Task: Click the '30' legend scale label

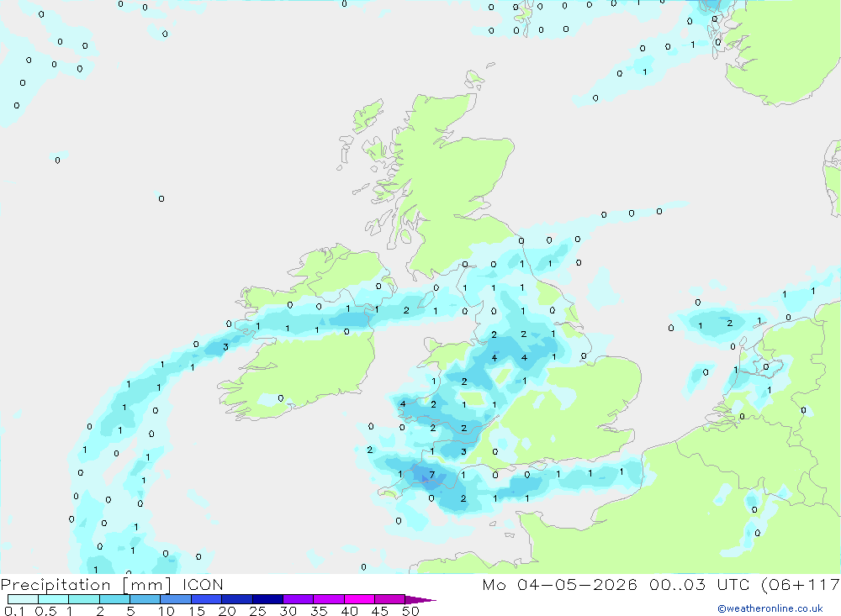Action: 288,611
